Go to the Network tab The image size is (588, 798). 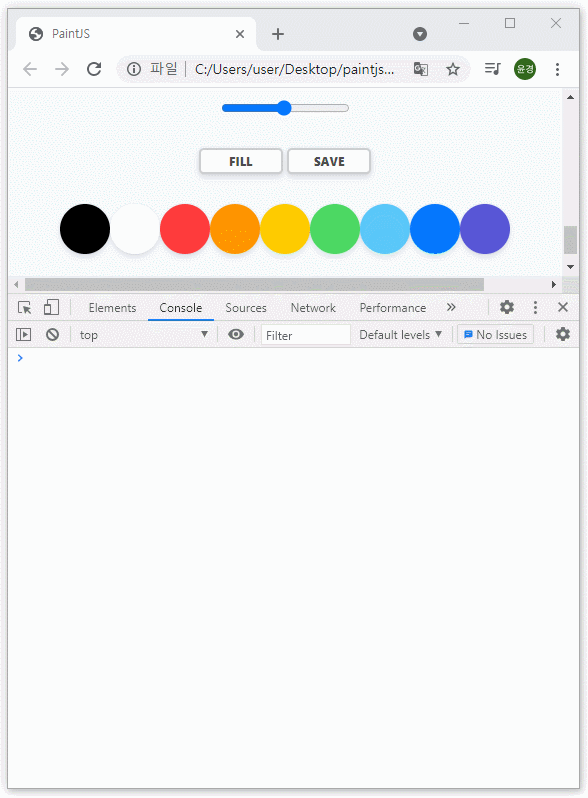(x=313, y=308)
